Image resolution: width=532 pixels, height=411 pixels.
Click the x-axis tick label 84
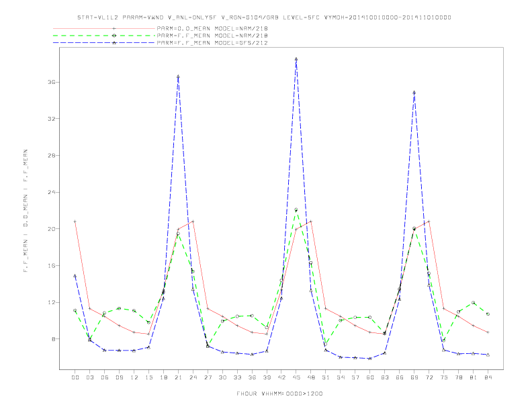(488, 377)
